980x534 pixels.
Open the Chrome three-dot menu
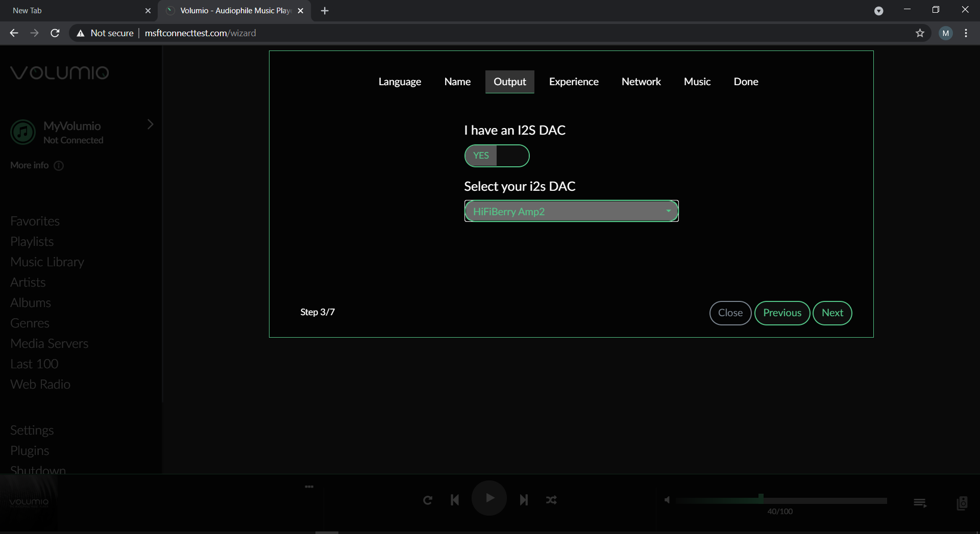pyautogui.click(x=966, y=33)
